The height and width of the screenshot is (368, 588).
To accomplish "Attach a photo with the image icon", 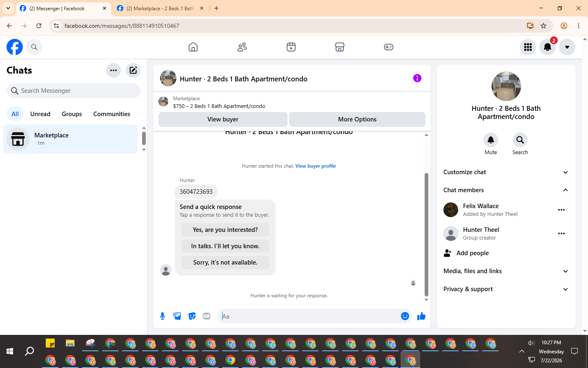I will coord(177,316).
